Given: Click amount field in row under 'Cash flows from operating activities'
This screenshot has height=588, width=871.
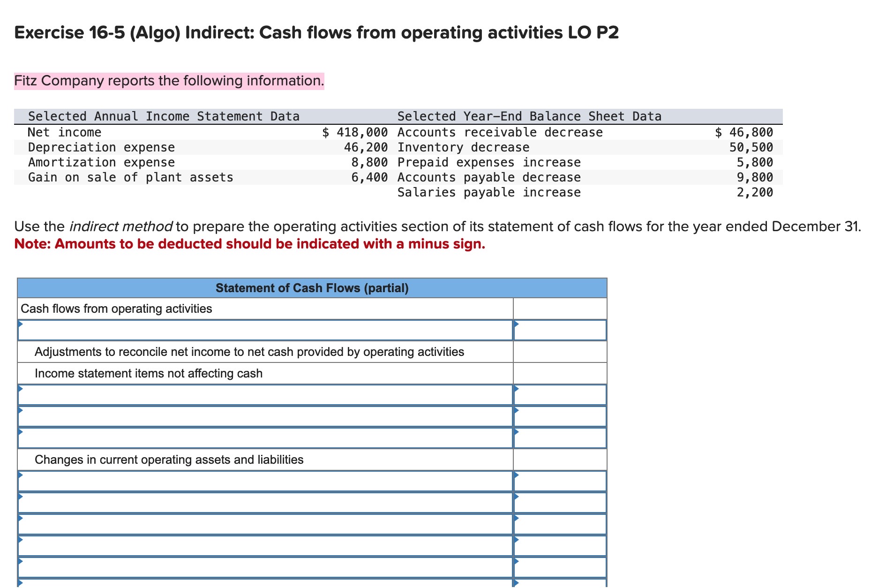Looking at the screenshot, I should tap(560, 330).
